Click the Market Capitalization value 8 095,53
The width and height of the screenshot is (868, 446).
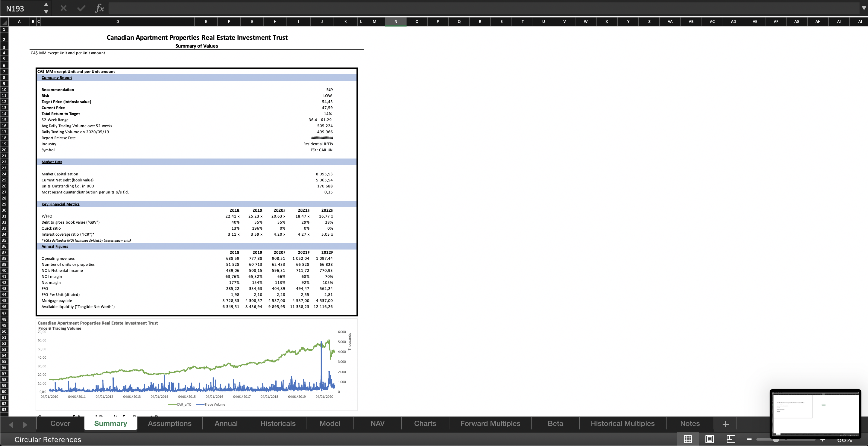[324, 174]
